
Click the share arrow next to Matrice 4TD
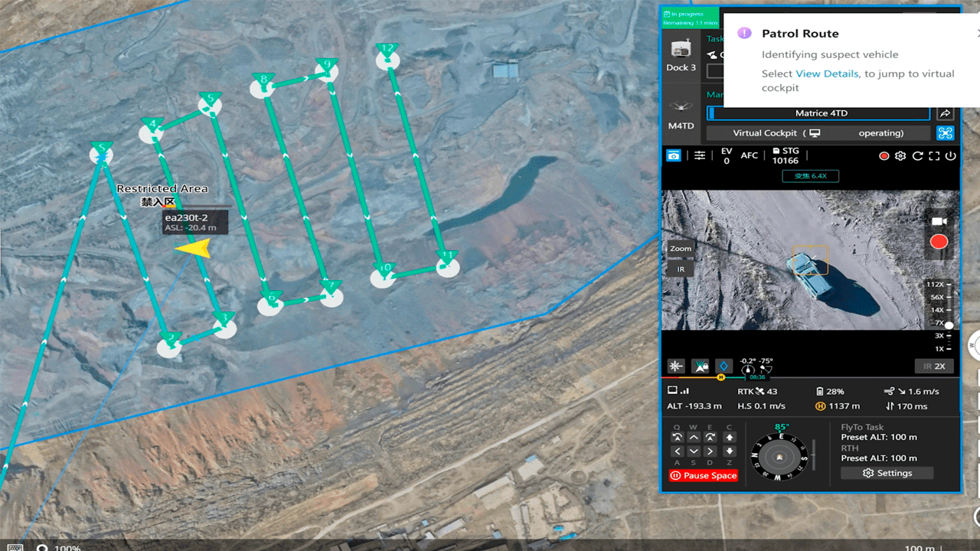coord(945,113)
